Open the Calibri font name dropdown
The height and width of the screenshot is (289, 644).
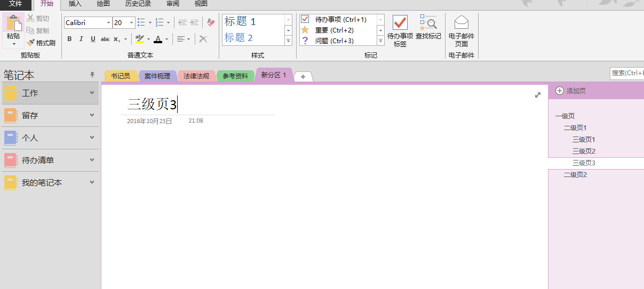(x=109, y=22)
